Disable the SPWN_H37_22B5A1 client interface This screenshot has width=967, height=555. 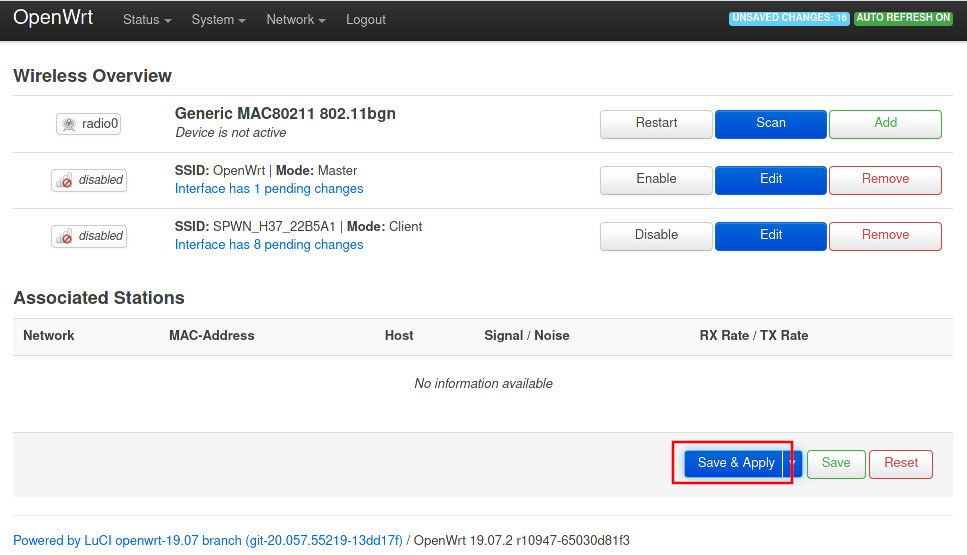point(656,236)
